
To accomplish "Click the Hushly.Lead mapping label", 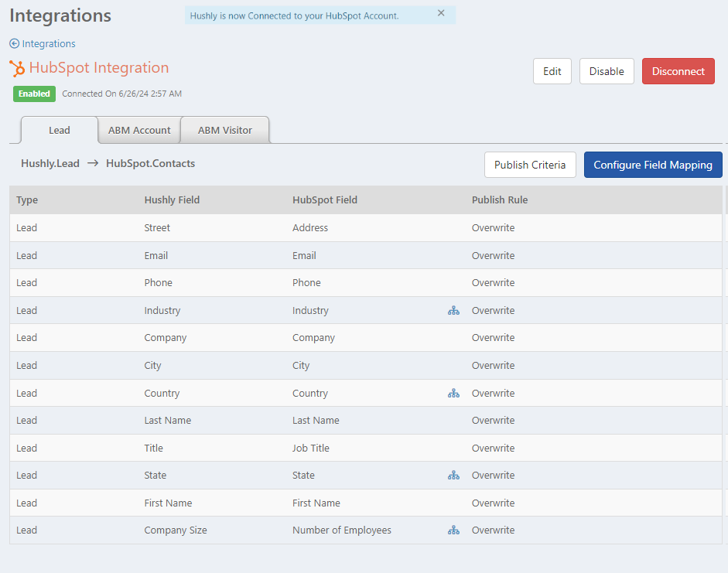I will click(x=50, y=163).
